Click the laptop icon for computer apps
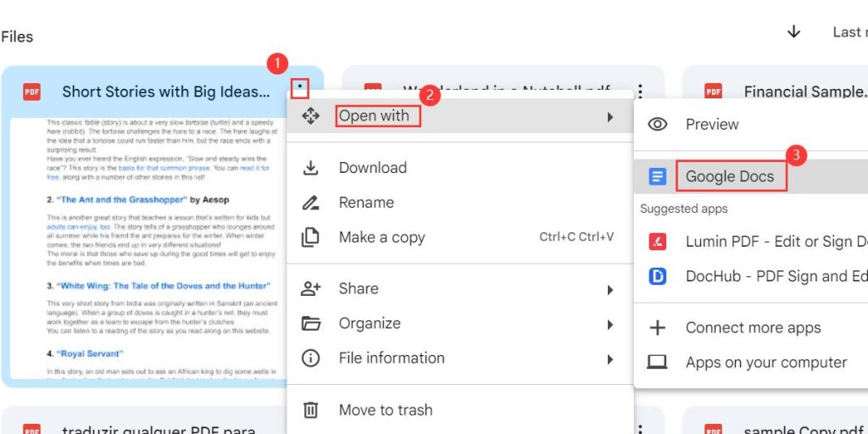868x434 pixels. (x=657, y=363)
